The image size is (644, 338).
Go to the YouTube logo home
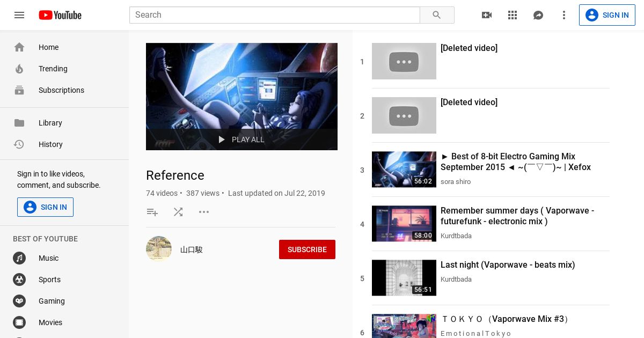click(60, 15)
